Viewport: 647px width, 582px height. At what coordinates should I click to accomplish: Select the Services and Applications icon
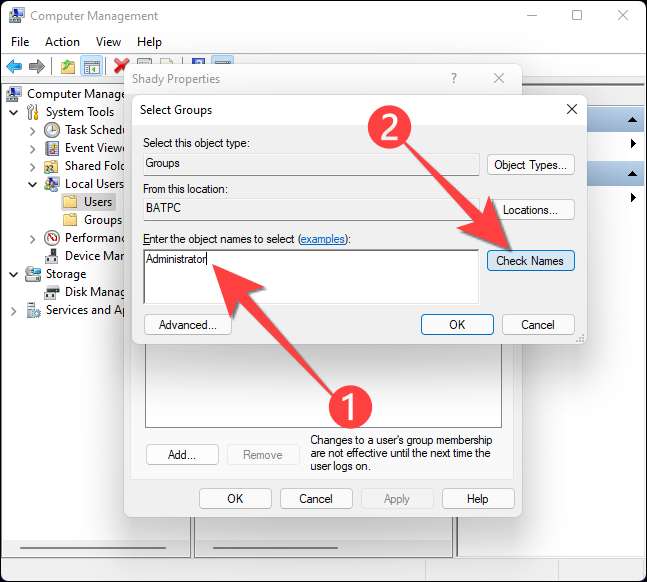point(33,310)
